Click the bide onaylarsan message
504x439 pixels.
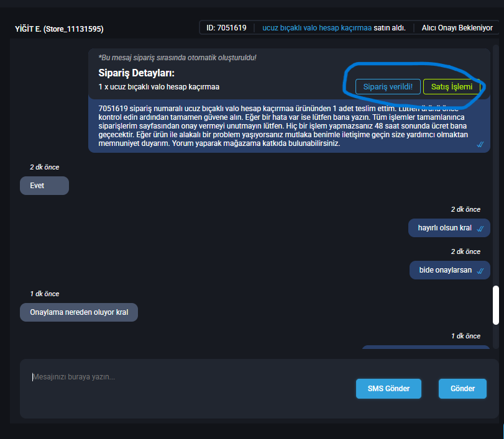[450, 270]
